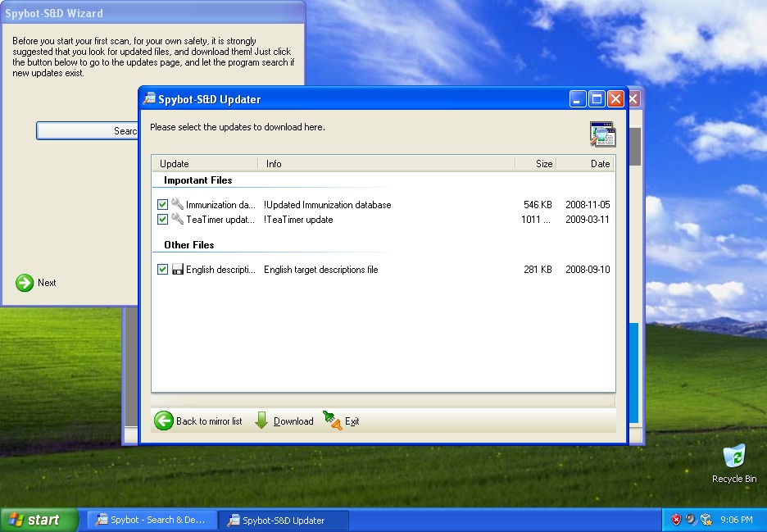Click the taskbar clock showing 9:06 PM
This screenshot has height=532, width=767.
coord(736,520)
